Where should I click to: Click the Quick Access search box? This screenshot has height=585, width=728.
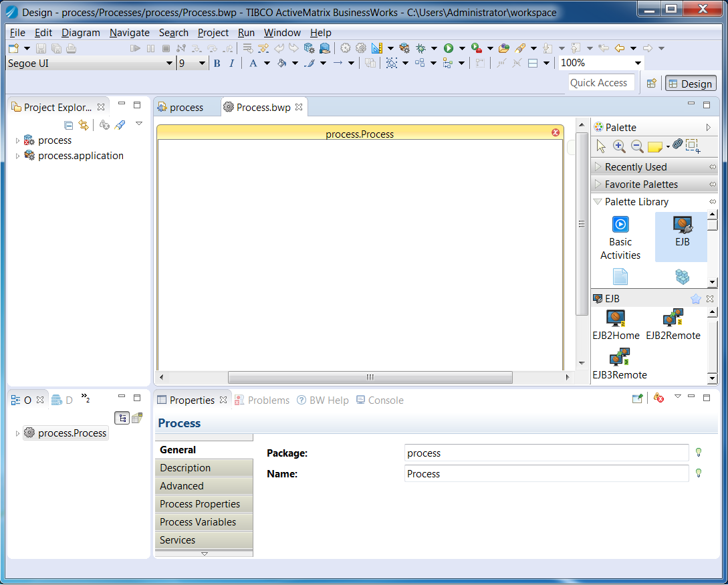[601, 83]
